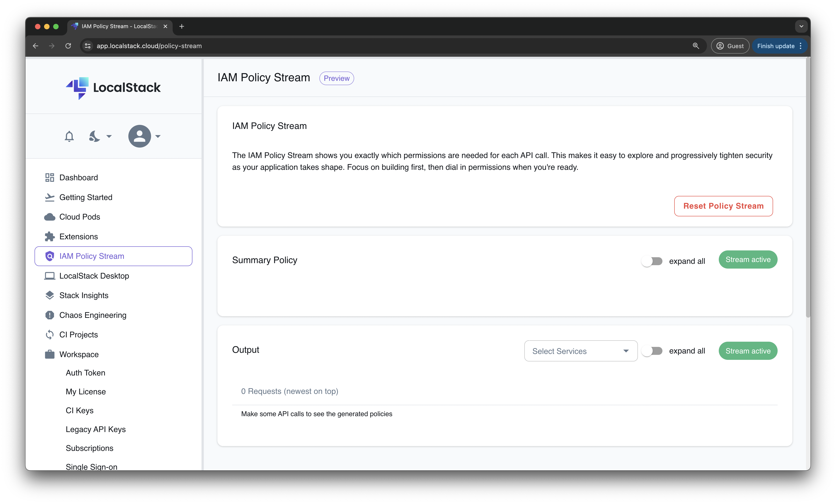
Task: Click the CI Projects refresh icon
Action: point(50,334)
